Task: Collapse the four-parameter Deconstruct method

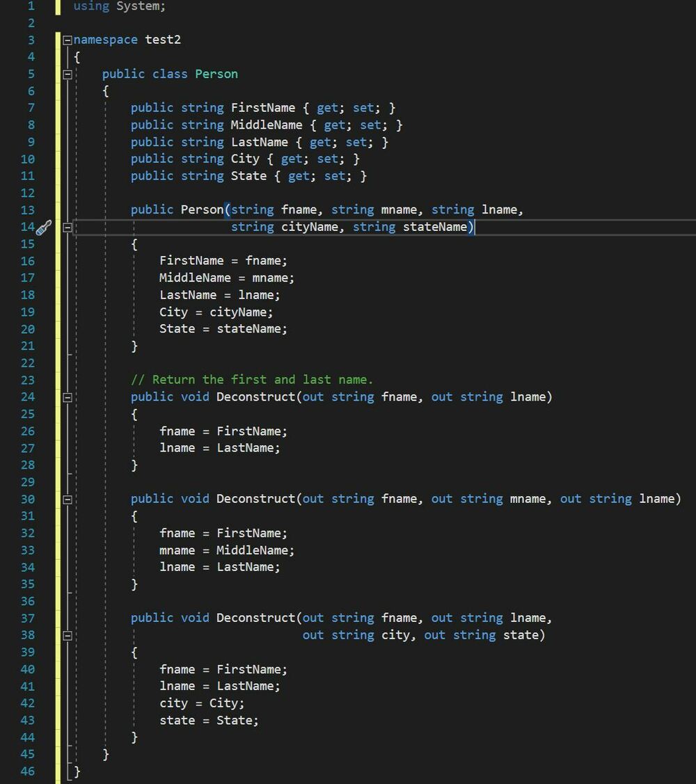Action: [68, 635]
